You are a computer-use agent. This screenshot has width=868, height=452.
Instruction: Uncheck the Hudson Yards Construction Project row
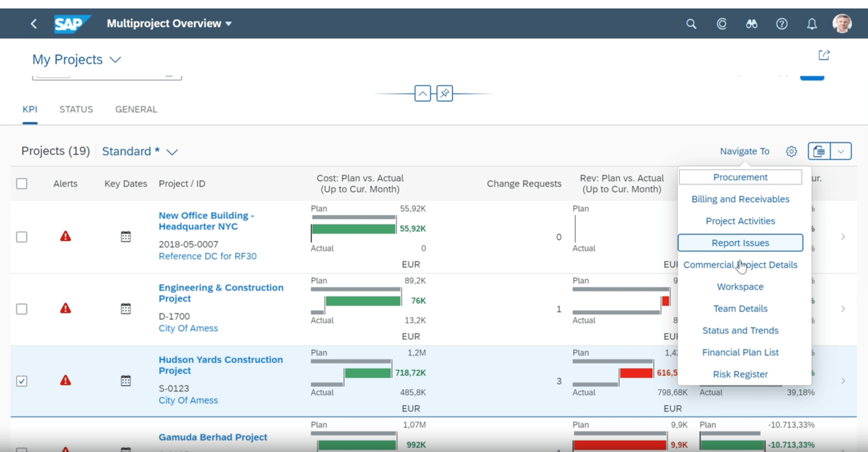[22, 381]
